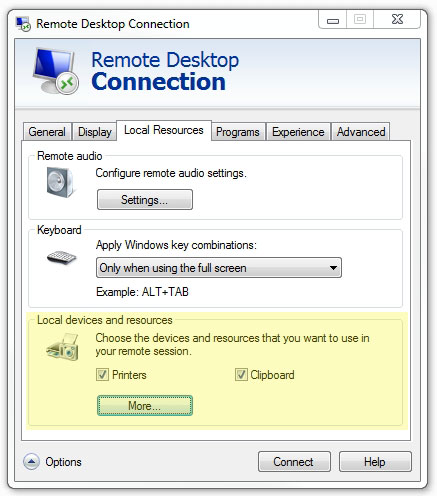This screenshot has height=496, width=437.
Task: Uncheck the Printers checkbox
Action: [x=102, y=375]
